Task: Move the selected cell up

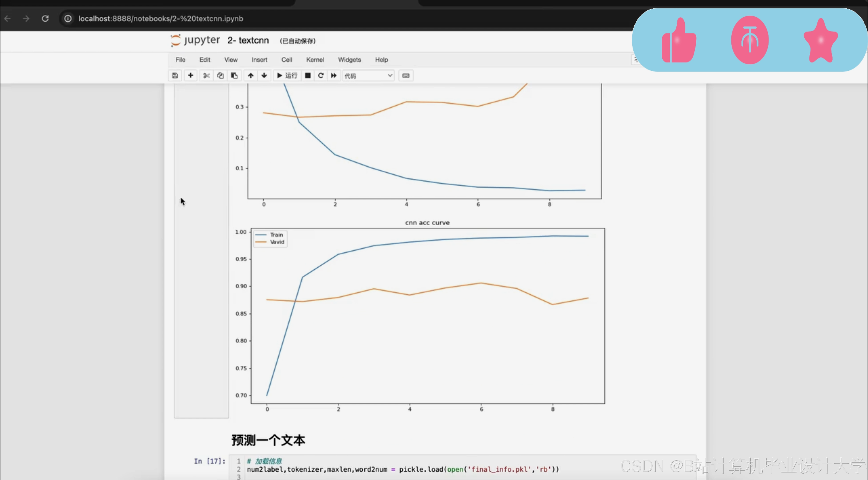Action: (x=251, y=76)
